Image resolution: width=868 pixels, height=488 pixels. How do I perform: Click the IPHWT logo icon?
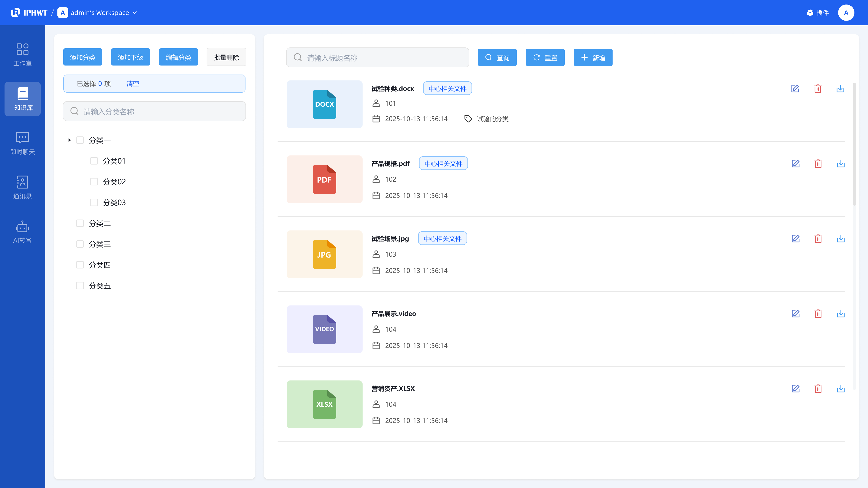click(16, 13)
